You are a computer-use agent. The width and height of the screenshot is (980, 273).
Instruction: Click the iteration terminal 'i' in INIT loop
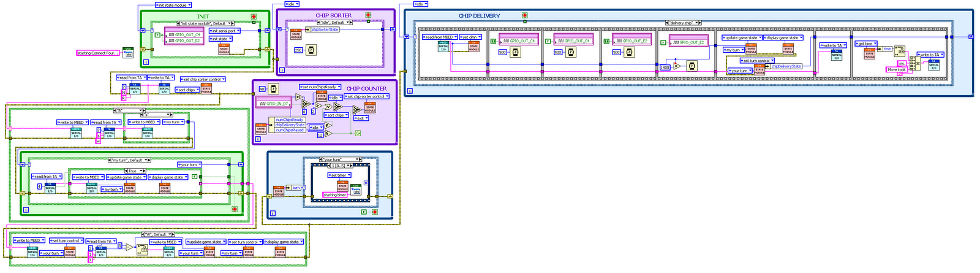(146, 62)
